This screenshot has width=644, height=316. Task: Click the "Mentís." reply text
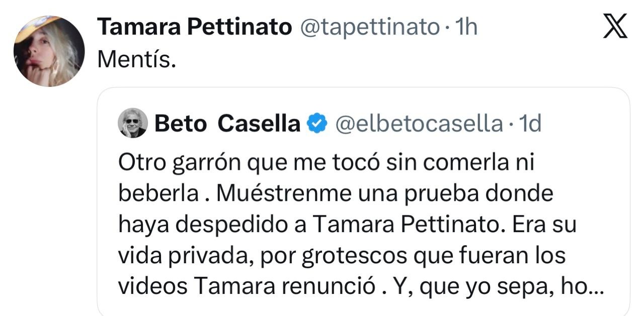click(136, 60)
